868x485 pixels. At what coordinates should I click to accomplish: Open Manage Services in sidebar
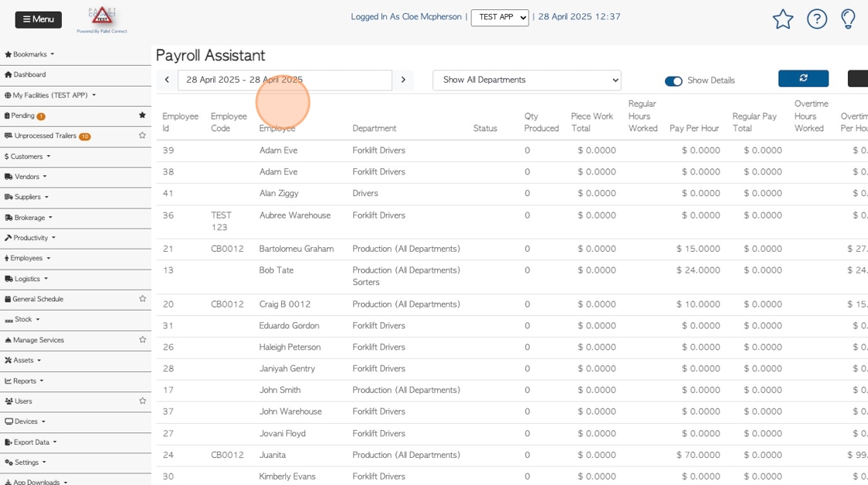click(x=34, y=340)
